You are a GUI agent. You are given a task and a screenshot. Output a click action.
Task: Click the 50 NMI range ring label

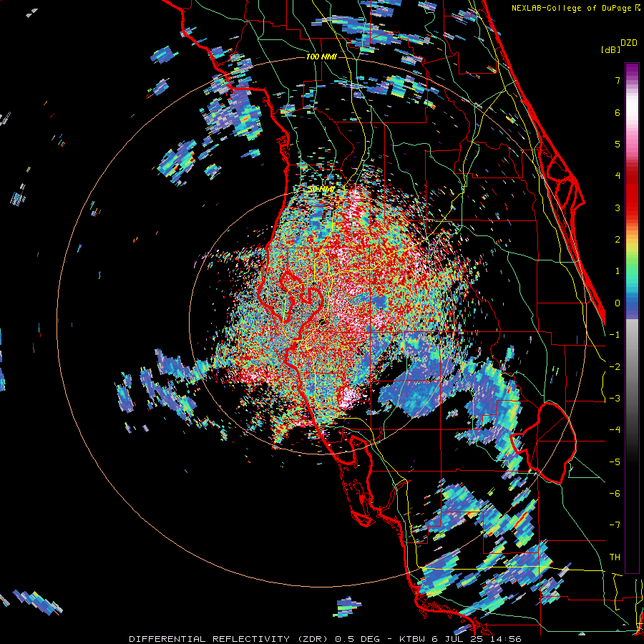(x=321, y=189)
